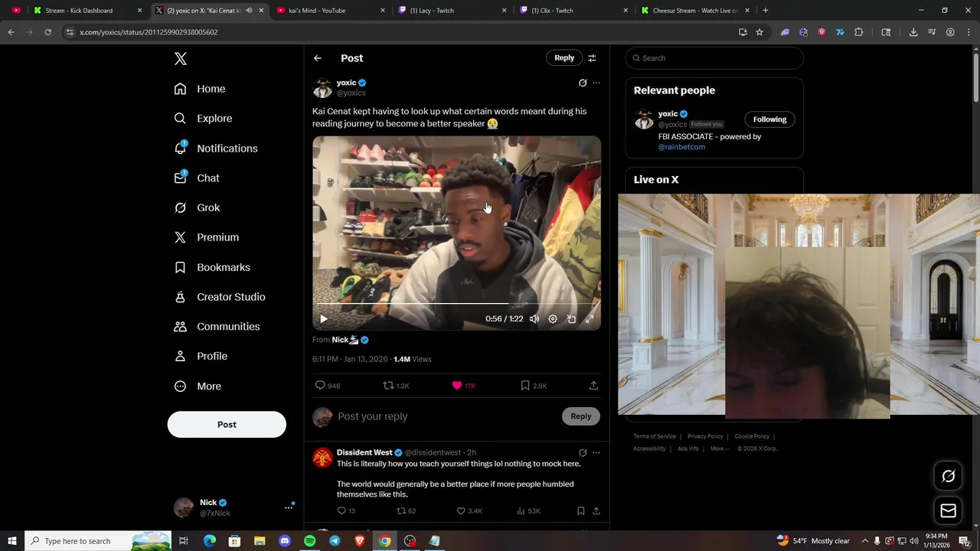Screen dimensions: 980x551
Task: Click the X logo in the sidebar
Action: 180,59
